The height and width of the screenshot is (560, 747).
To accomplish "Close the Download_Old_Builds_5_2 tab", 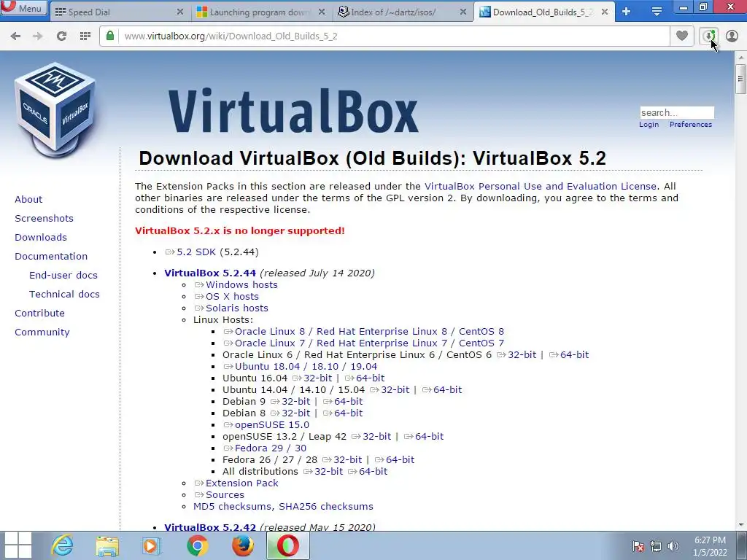I will pyautogui.click(x=605, y=12).
